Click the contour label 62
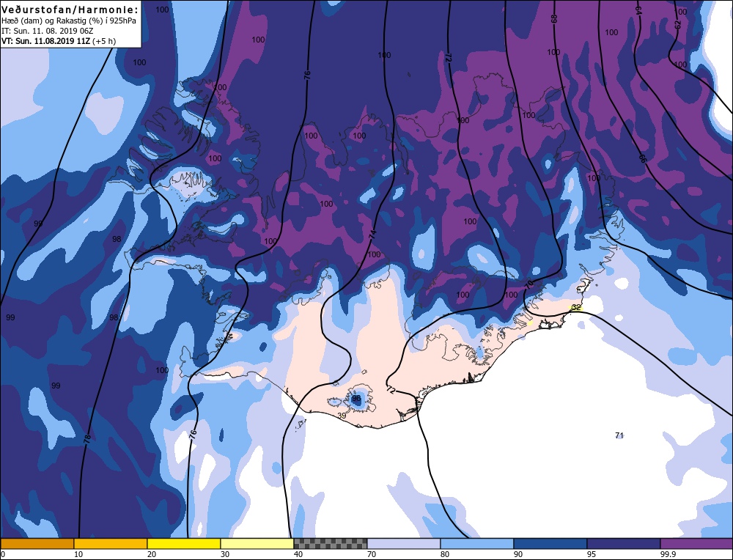The image size is (733, 560). coord(678,25)
